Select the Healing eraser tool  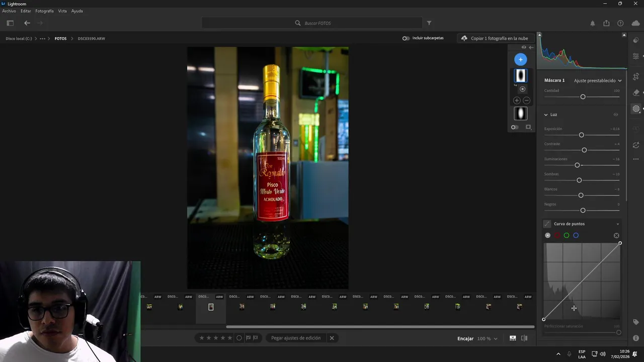636,93
